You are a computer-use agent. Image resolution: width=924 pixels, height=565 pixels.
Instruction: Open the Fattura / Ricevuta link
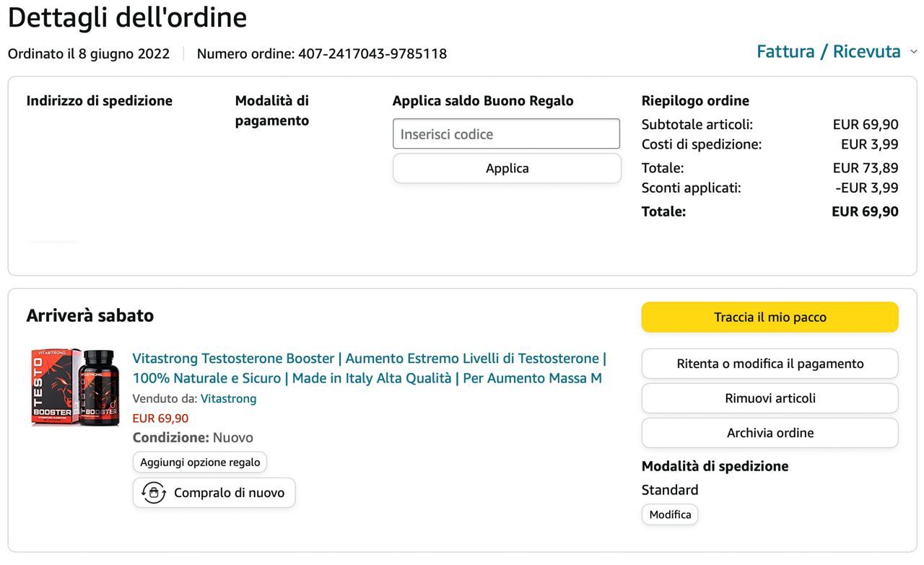click(x=828, y=52)
